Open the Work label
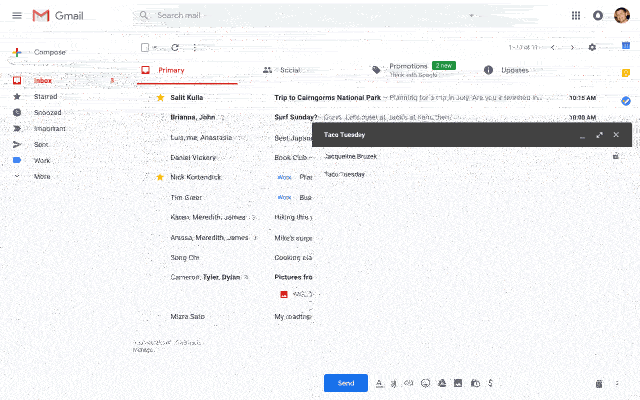 click(42, 160)
